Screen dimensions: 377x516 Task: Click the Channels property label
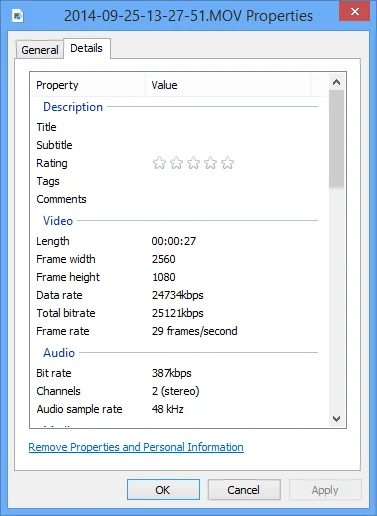[58, 391]
